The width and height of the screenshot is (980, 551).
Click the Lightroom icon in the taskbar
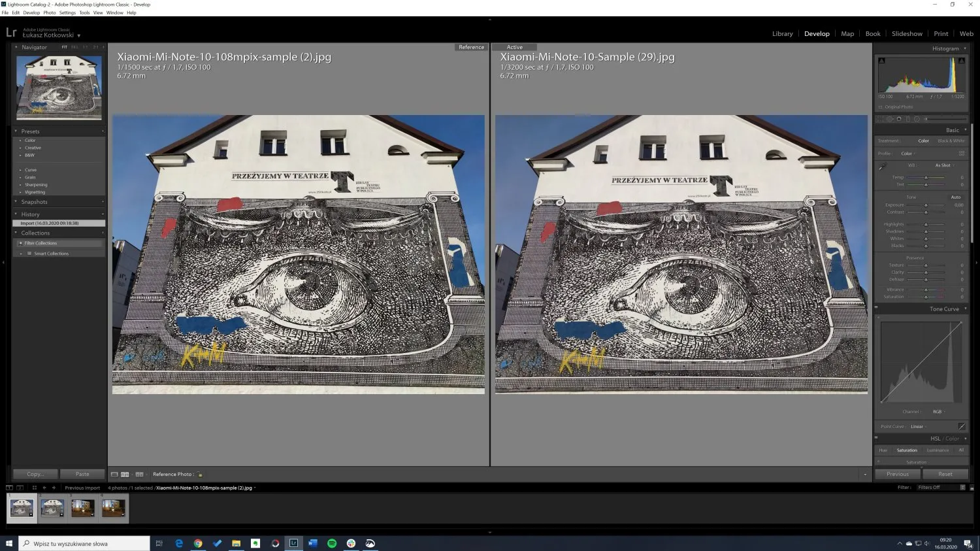(x=293, y=543)
